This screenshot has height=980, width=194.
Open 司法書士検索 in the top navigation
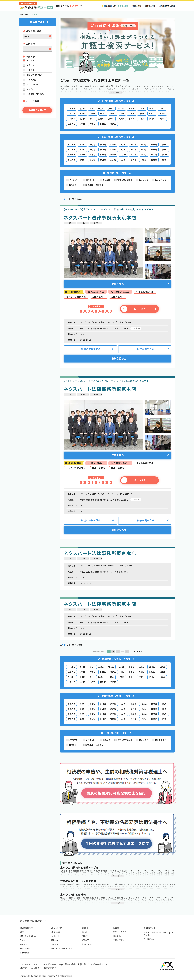[x=150, y=6]
